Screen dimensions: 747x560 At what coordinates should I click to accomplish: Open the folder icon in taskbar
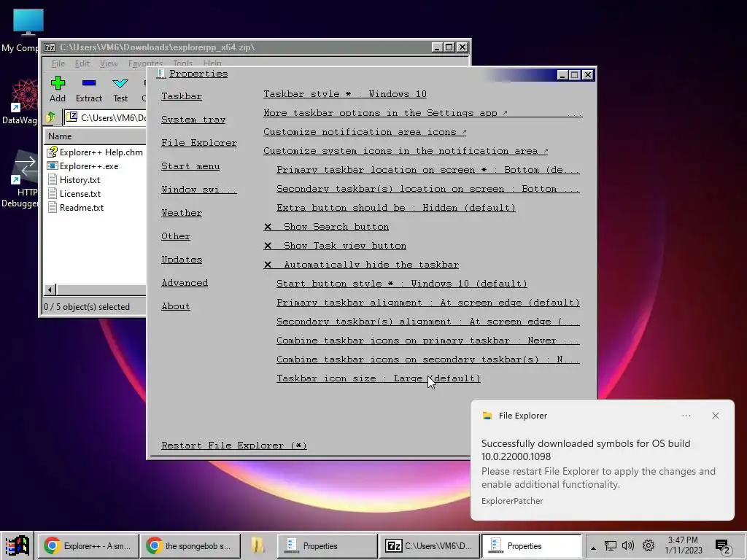click(258, 545)
